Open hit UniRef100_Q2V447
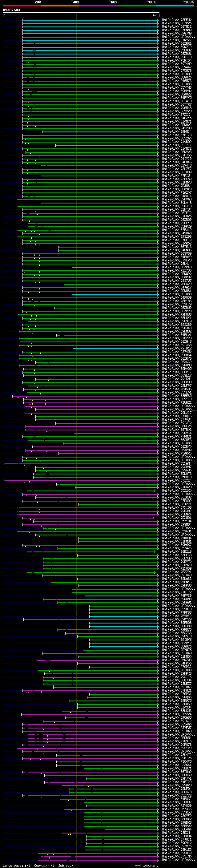Image resolution: width=197 pixels, height=868 pixels. [x=177, y=67]
